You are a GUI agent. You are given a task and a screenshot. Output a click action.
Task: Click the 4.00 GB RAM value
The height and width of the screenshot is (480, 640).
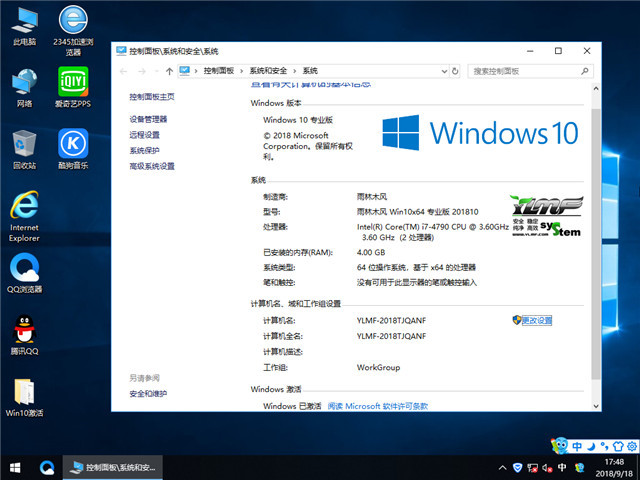(x=371, y=253)
